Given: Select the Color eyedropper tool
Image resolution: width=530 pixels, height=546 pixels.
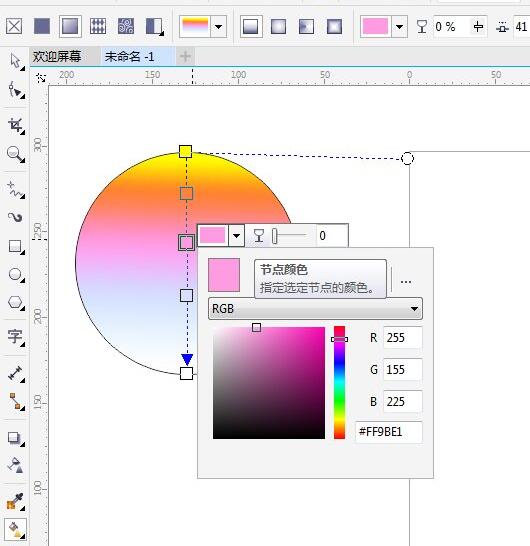Looking at the screenshot, I should click(x=15, y=501).
